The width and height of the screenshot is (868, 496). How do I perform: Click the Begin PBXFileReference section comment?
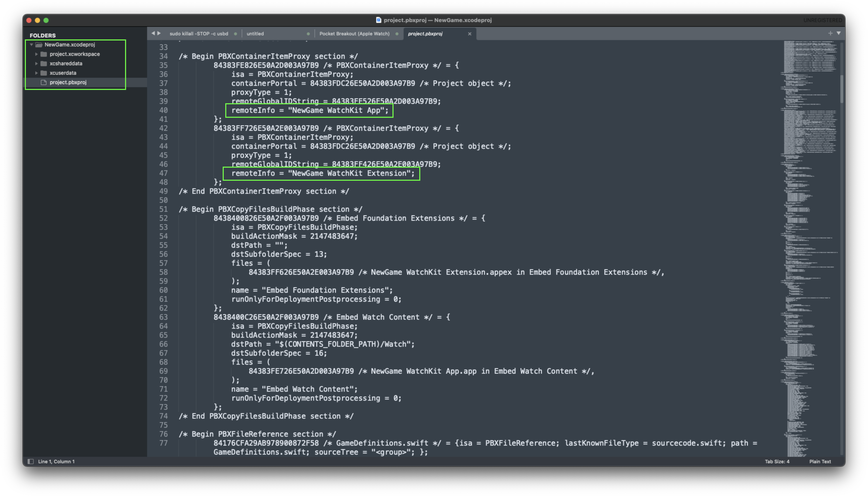(x=257, y=434)
